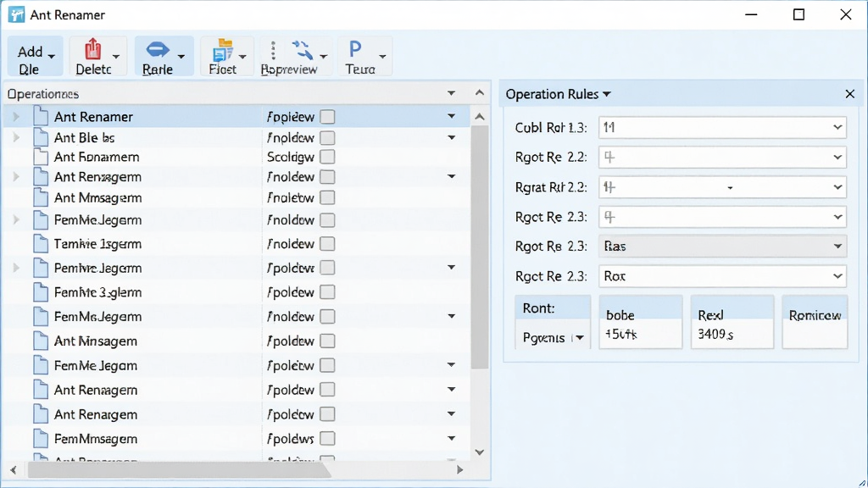Open the Operationaes header dropdown arrow
Screen dimensions: 868x488
[452, 93]
